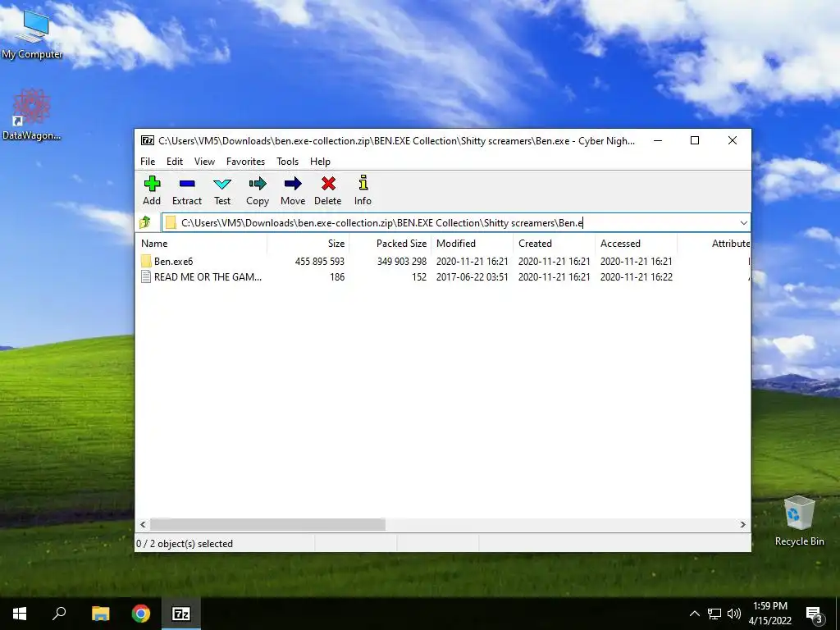
Task: Open the Favorites menu
Action: pyautogui.click(x=245, y=162)
